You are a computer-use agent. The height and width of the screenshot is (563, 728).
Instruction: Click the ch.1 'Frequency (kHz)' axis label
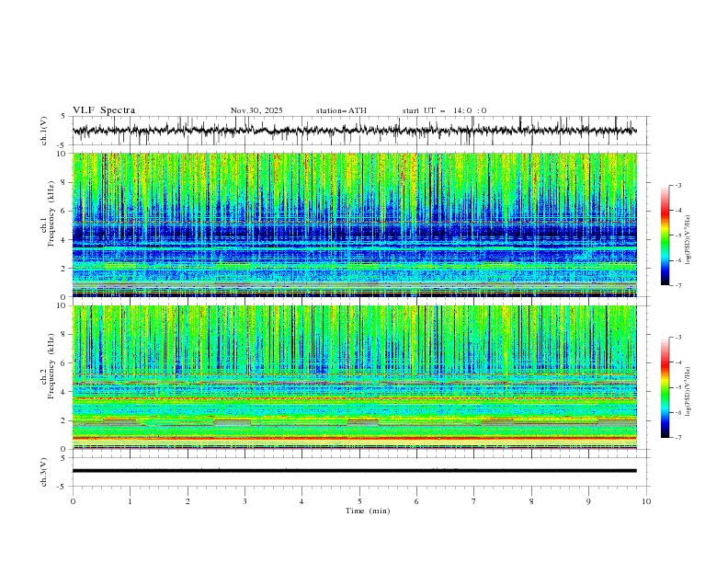pyautogui.click(x=51, y=213)
